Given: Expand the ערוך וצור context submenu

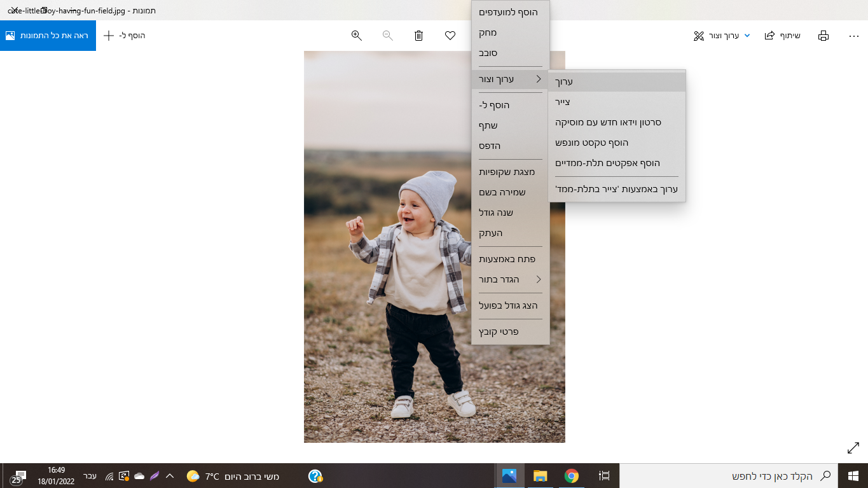Looking at the screenshot, I should point(511,80).
